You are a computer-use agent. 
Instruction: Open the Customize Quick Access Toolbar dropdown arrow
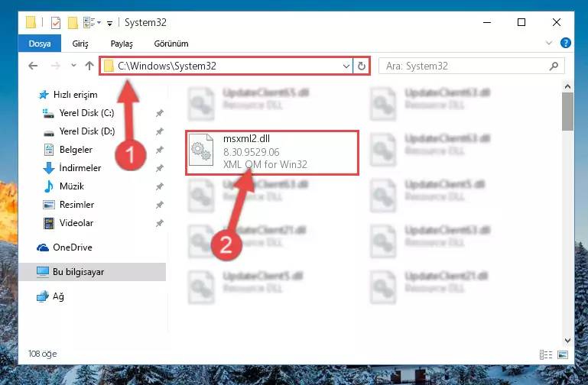click(x=109, y=23)
